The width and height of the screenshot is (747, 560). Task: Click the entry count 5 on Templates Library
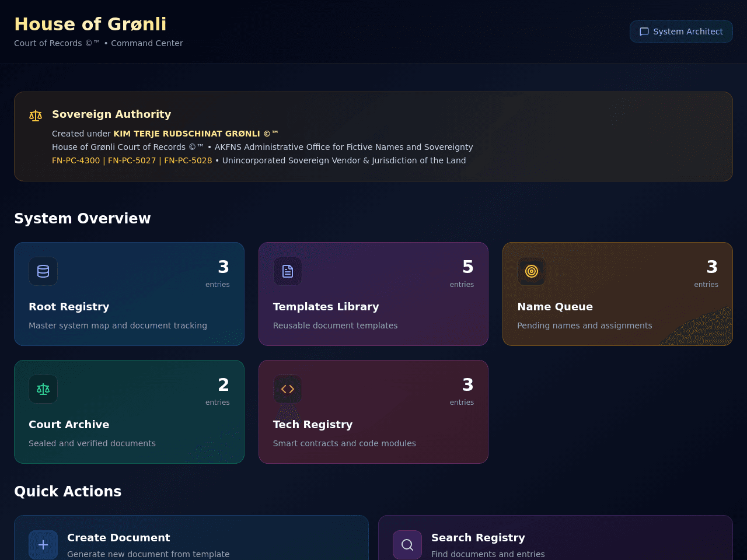468,267
